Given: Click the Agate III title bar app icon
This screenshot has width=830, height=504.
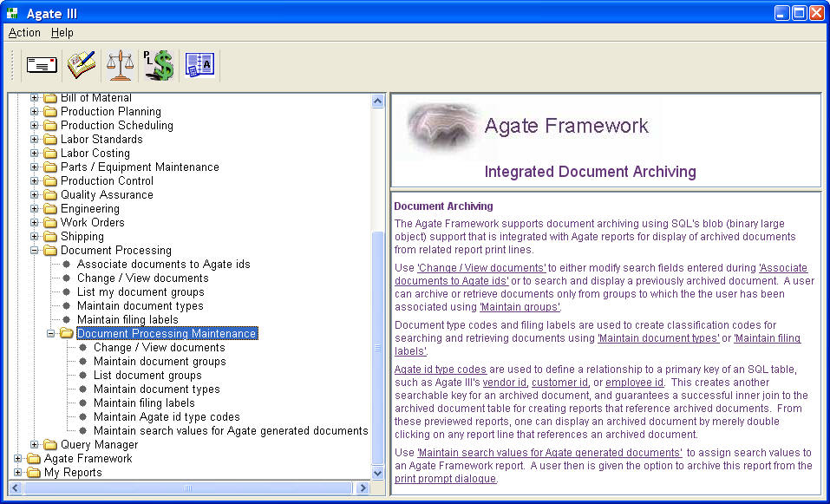Looking at the screenshot, I should [x=13, y=13].
